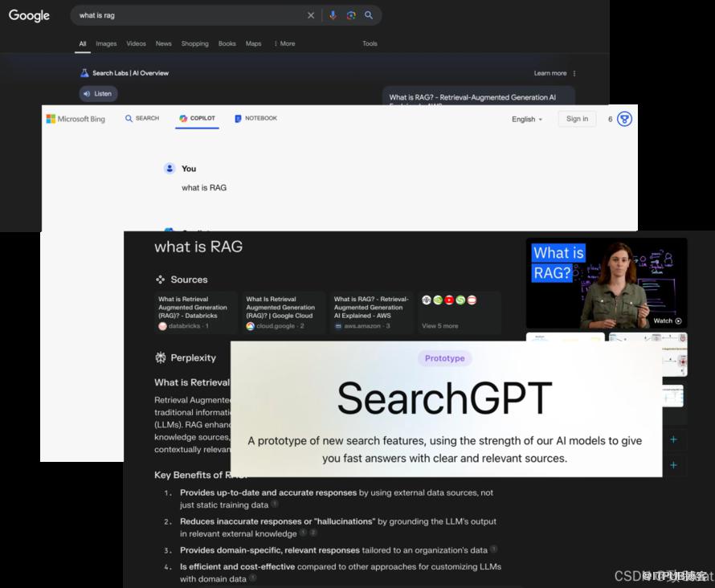Click the magnifier search icon in Google

tap(369, 15)
